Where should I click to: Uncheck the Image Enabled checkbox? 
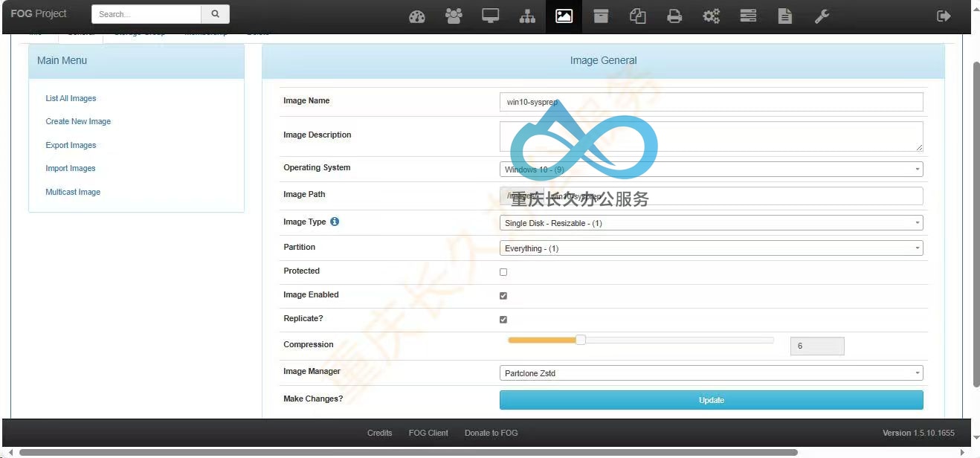tap(503, 296)
